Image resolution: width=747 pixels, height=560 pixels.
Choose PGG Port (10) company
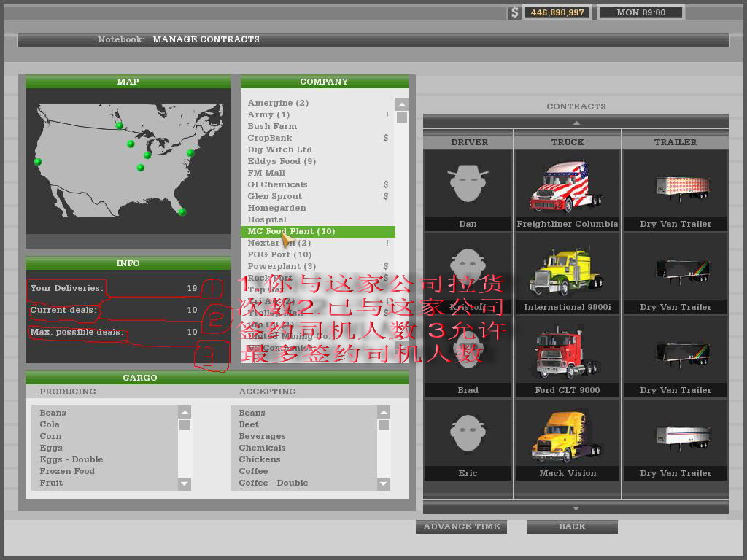[x=279, y=254]
